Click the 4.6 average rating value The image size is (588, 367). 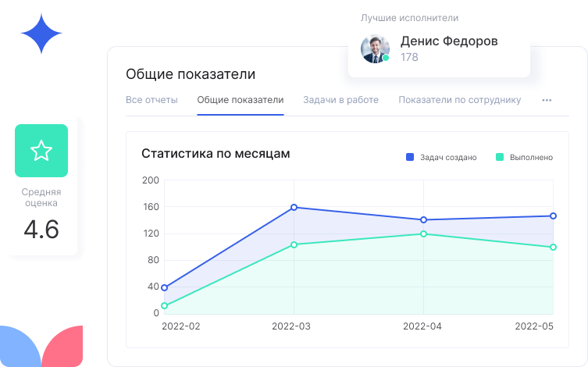click(x=41, y=230)
